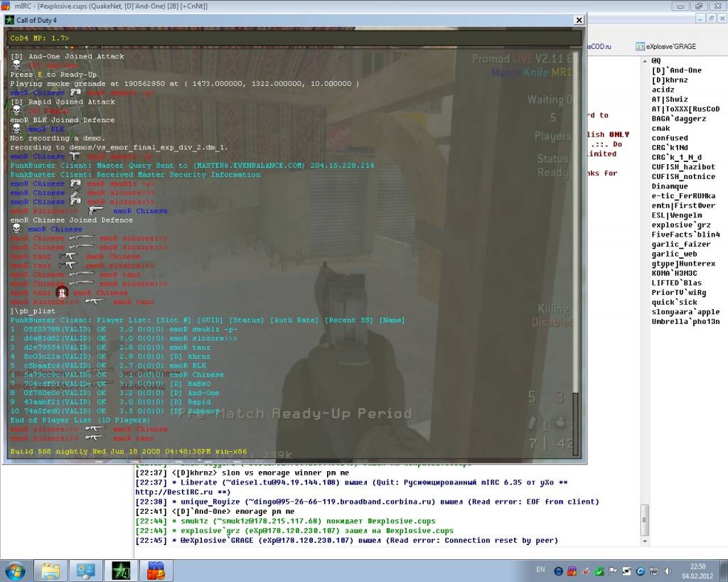The height and width of the screenshot is (582, 728).
Task: Select AT|Shwiz in the nick list
Action: [670, 99]
